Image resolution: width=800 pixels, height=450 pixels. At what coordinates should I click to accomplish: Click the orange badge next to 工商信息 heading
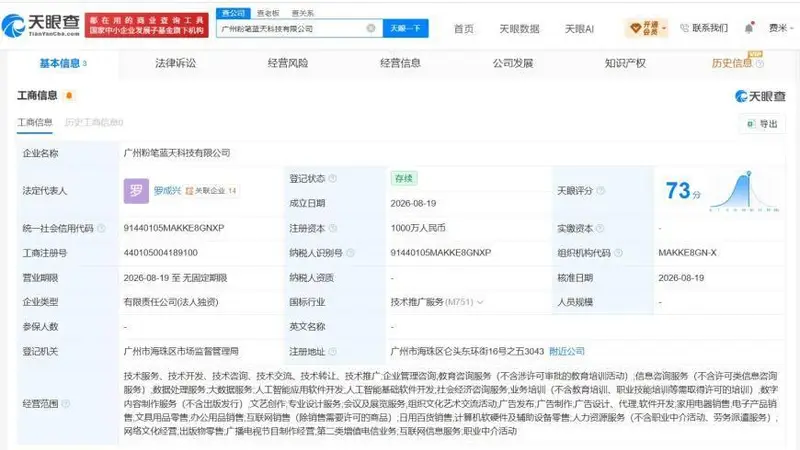pyautogui.click(x=69, y=95)
